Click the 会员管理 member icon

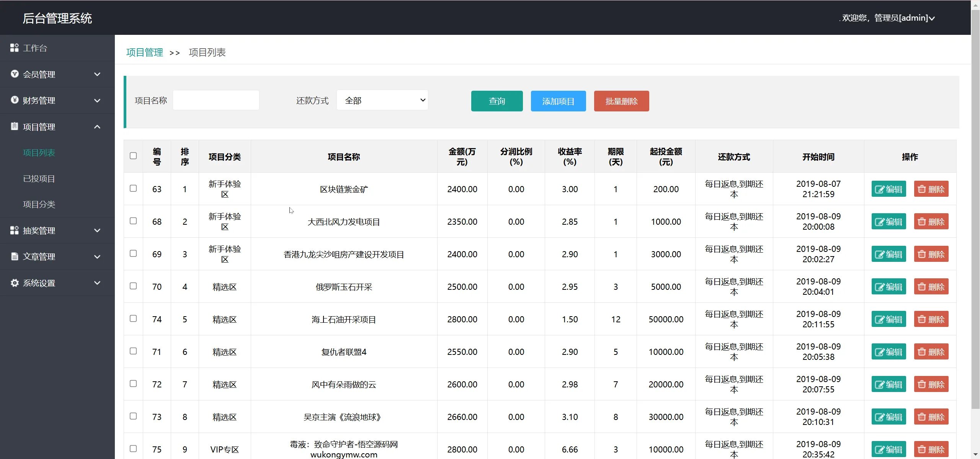15,74
